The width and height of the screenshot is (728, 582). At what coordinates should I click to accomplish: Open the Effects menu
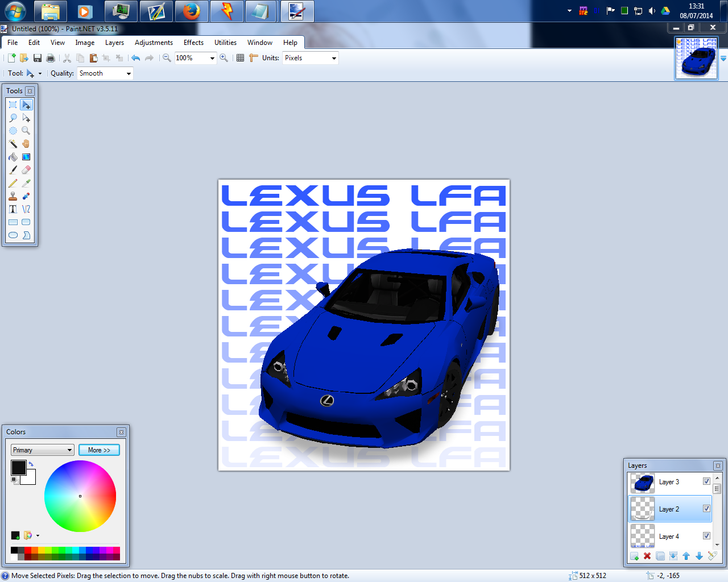tap(193, 43)
